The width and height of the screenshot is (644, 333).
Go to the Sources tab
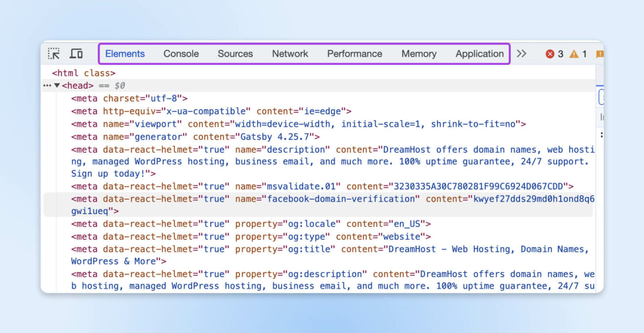pyautogui.click(x=235, y=54)
